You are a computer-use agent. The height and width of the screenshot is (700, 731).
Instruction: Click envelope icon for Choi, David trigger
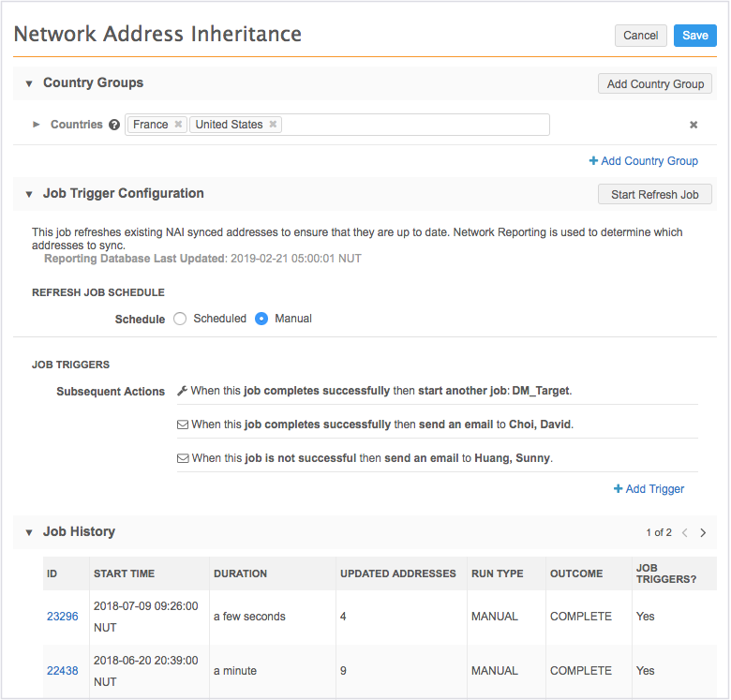pos(182,424)
